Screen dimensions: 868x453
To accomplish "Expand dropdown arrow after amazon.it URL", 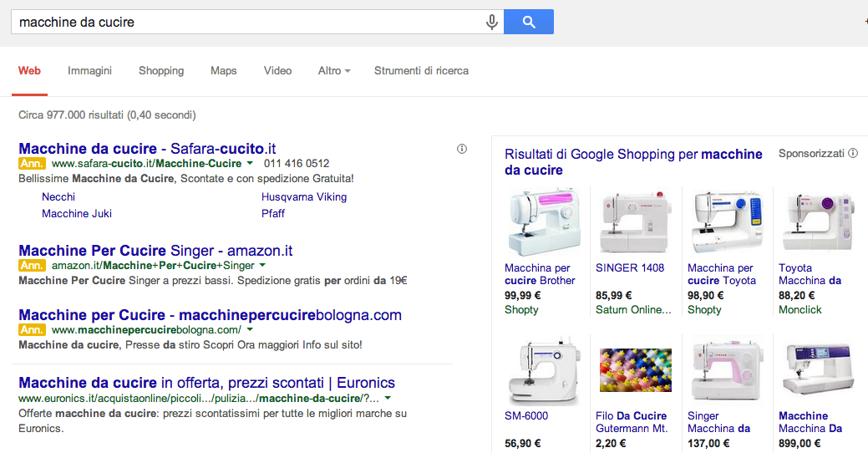I will [262, 265].
